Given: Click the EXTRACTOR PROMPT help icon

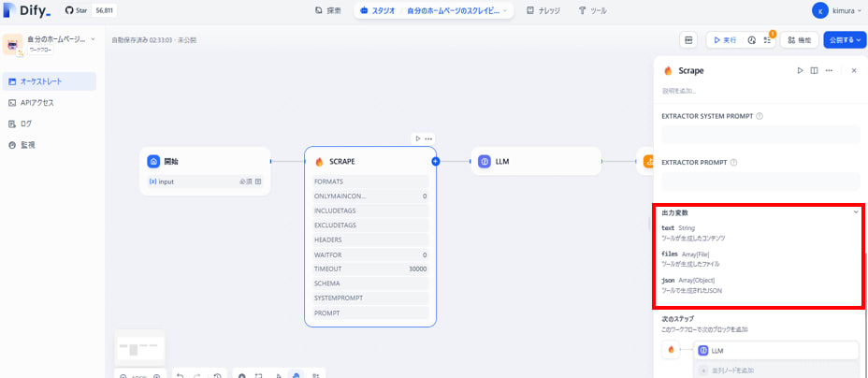Looking at the screenshot, I should coord(733,163).
